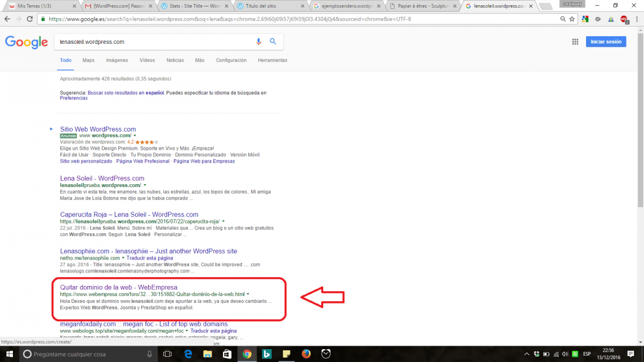
Task: Switch to the Vídeos results tab
Action: pos(147,60)
